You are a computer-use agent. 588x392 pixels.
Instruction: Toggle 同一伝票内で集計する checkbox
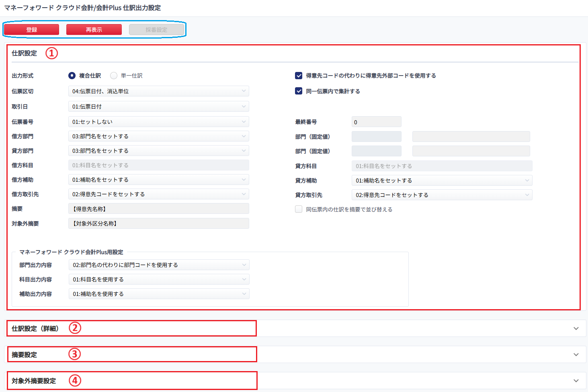[299, 91]
